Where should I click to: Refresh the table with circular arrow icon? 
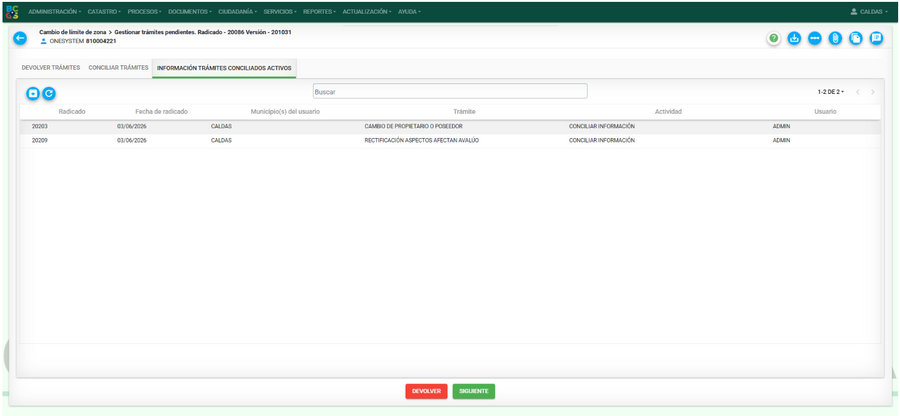pyautogui.click(x=49, y=93)
